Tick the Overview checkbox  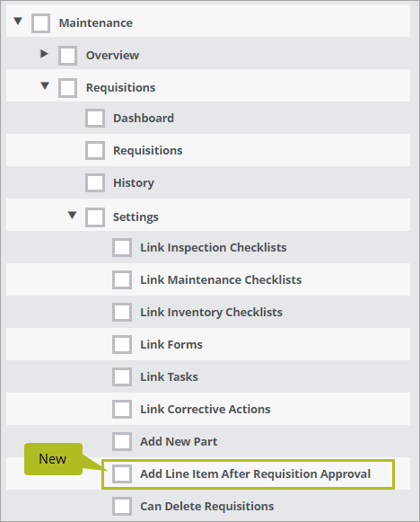click(68, 56)
